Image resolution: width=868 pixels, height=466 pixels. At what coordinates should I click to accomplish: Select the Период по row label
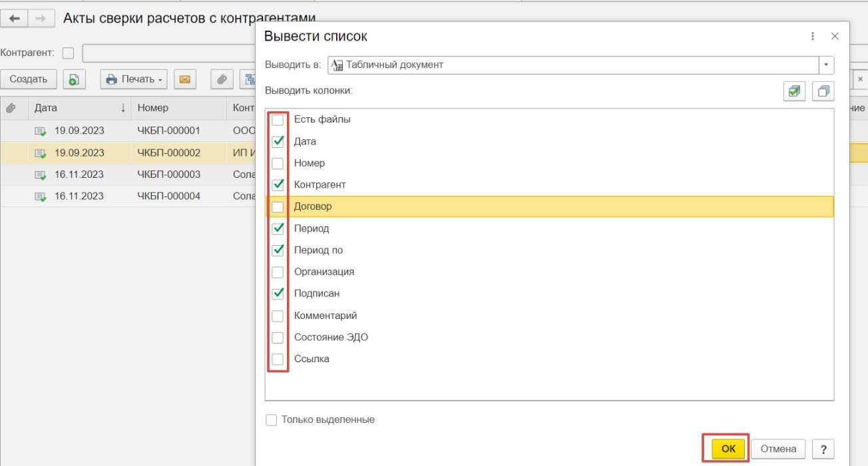pos(319,250)
